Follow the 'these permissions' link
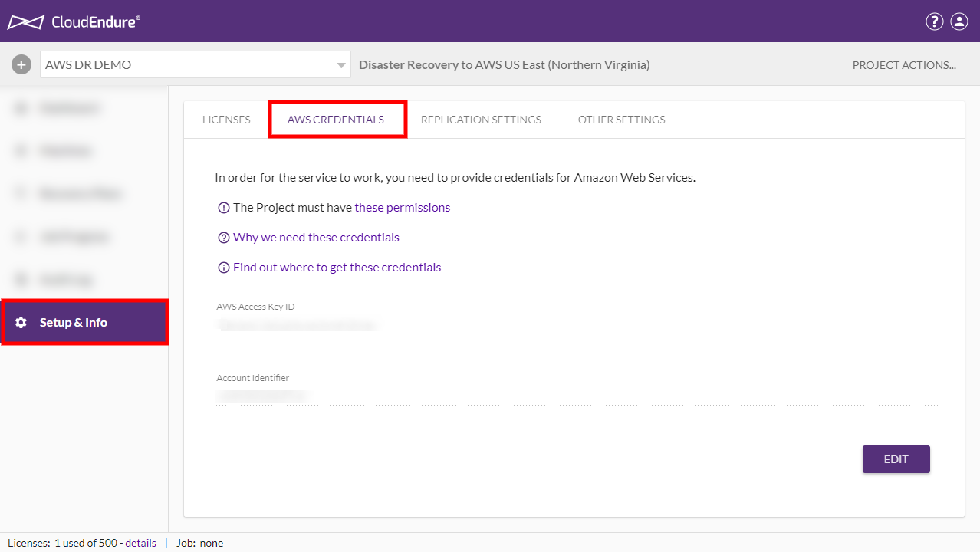This screenshot has height=552, width=980. (403, 208)
